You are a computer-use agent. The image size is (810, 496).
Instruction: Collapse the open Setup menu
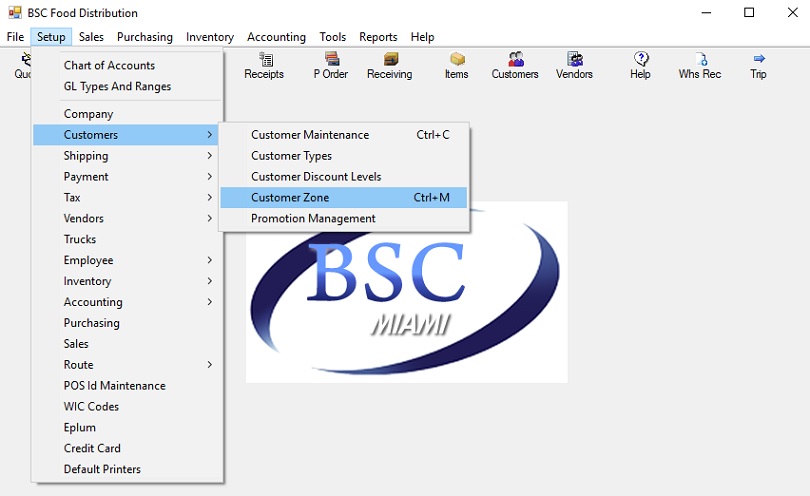pos(51,37)
